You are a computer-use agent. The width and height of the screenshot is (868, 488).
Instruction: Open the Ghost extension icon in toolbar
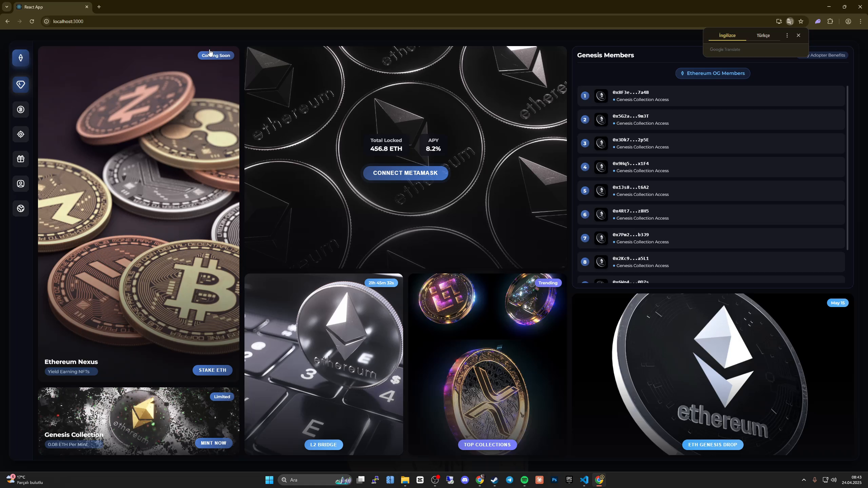click(x=818, y=21)
